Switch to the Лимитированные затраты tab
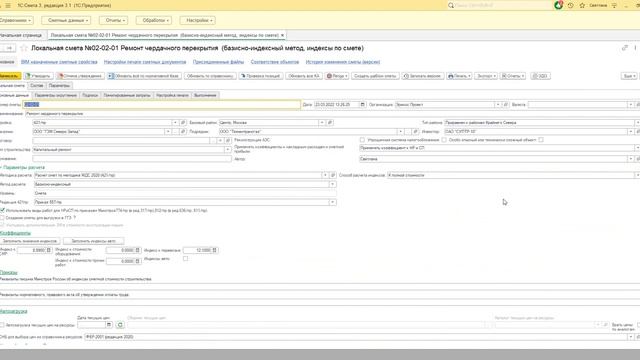 point(127,95)
